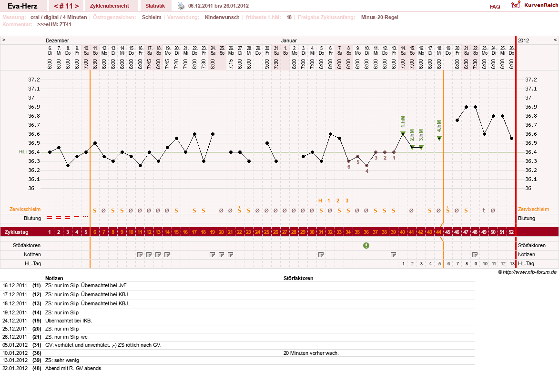This screenshot has height=392, width=559.
Task: Click the Minus-20-Regel value
Action: (x=380, y=17)
